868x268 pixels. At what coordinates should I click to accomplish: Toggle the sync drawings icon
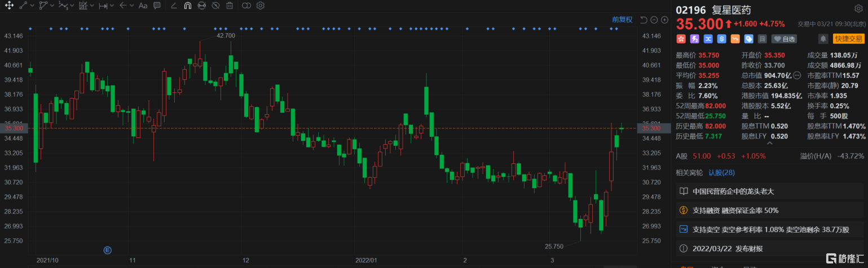[x=201, y=6]
